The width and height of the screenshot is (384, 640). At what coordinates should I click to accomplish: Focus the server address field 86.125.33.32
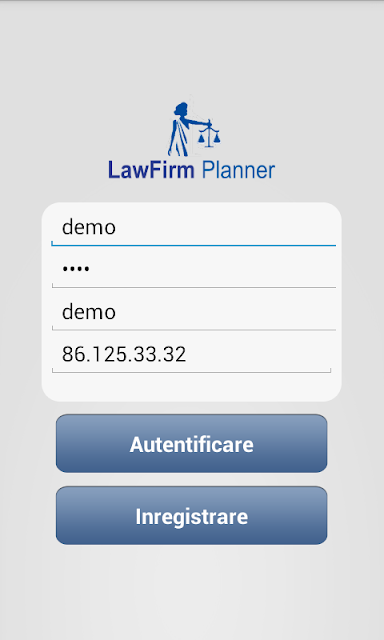[x=191, y=354]
